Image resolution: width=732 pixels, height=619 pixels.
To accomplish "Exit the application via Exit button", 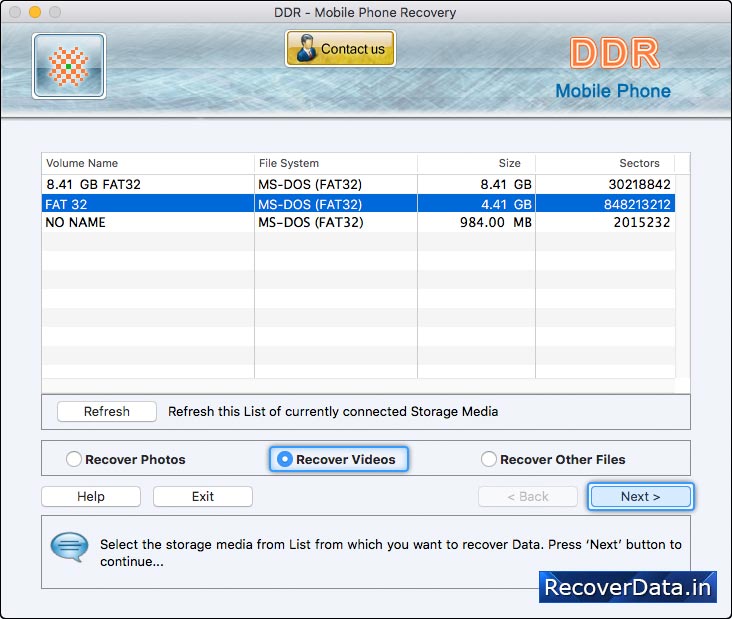I will 203,496.
